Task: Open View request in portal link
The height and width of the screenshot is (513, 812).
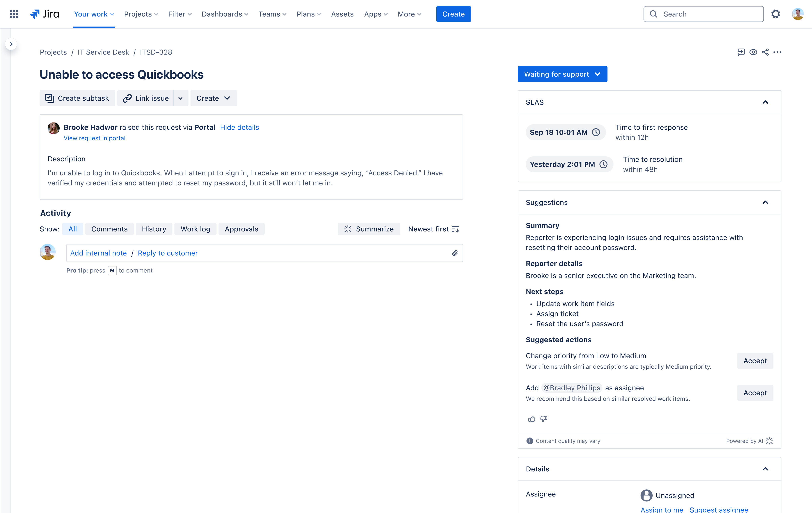Action: pos(94,138)
